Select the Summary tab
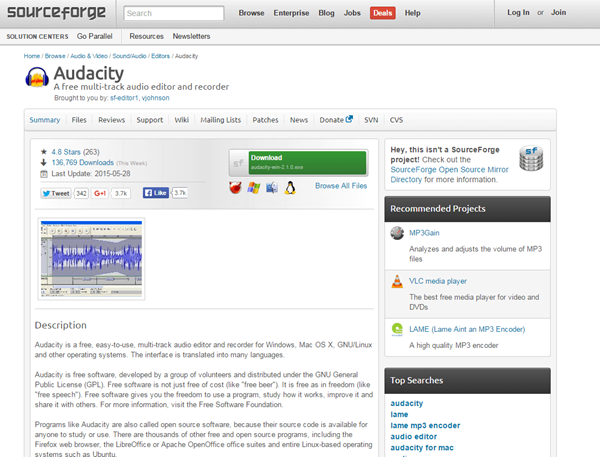Image resolution: width=600 pixels, height=457 pixels. click(x=45, y=120)
